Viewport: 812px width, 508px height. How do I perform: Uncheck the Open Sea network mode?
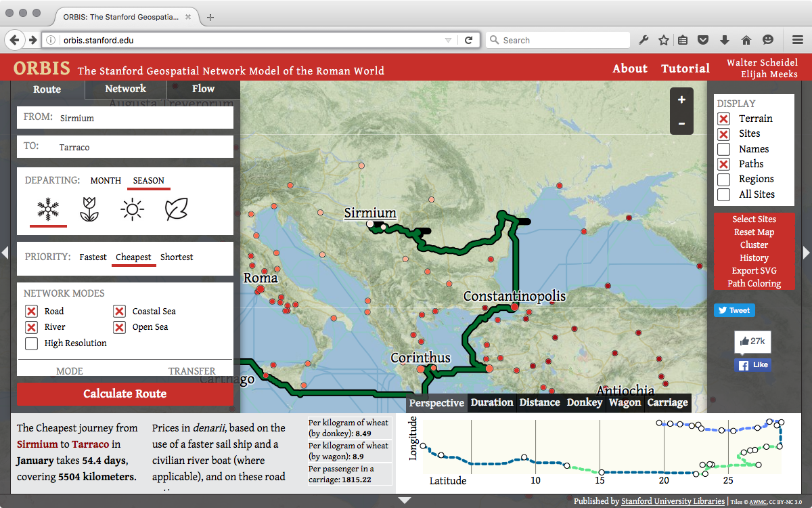119,327
